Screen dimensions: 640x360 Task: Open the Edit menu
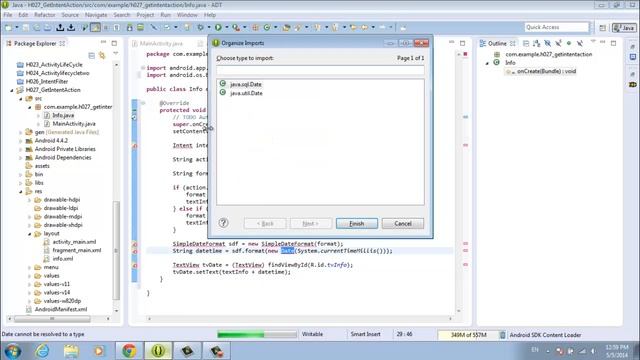[x=23, y=15]
